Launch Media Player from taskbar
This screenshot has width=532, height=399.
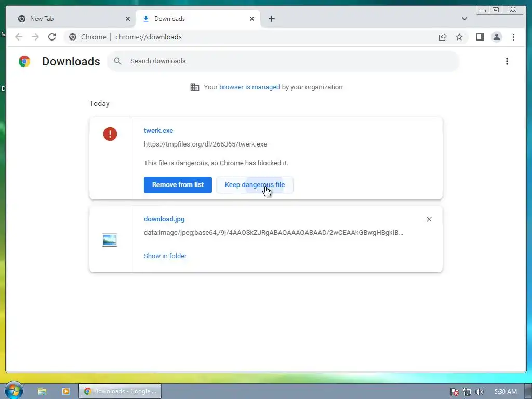[x=66, y=391]
